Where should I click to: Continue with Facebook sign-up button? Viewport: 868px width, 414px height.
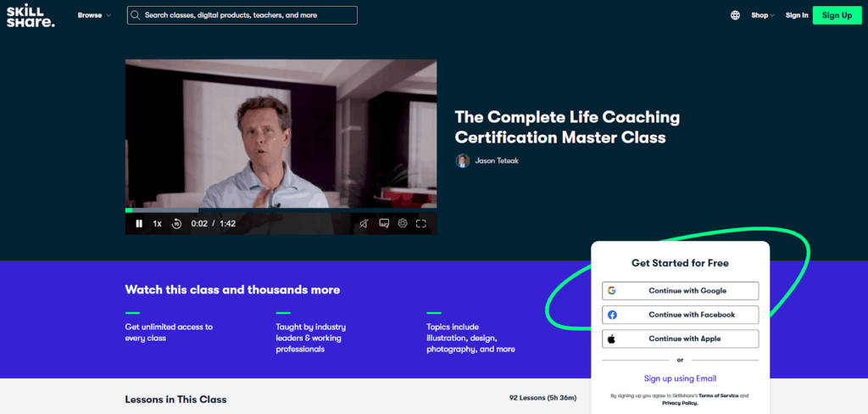pyautogui.click(x=681, y=315)
